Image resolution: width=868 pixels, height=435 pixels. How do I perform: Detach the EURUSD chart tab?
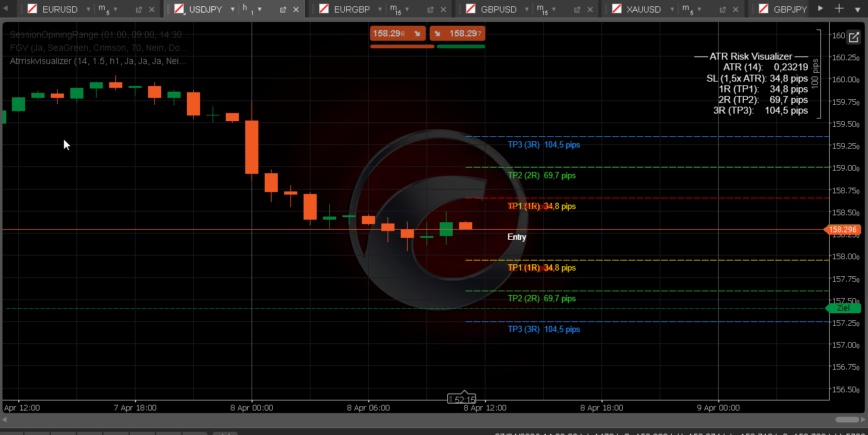[x=139, y=9]
